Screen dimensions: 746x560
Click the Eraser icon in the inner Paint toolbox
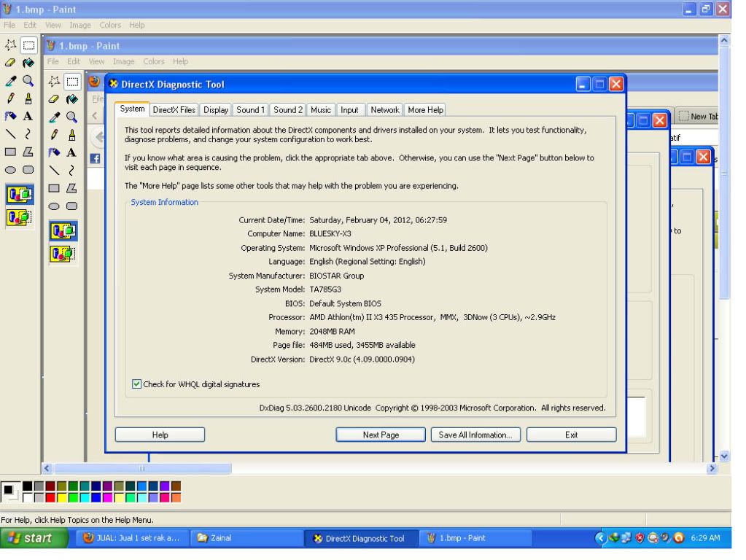(x=54, y=99)
